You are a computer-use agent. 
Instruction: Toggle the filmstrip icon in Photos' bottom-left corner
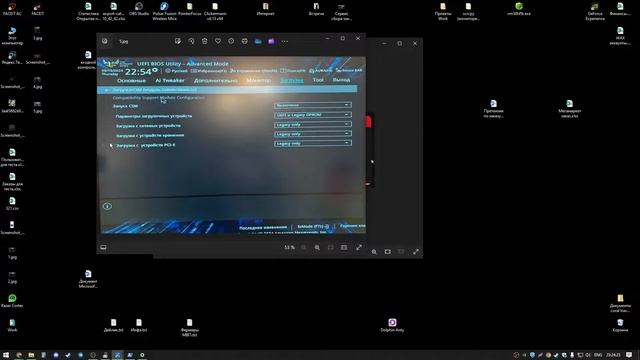click(103, 247)
